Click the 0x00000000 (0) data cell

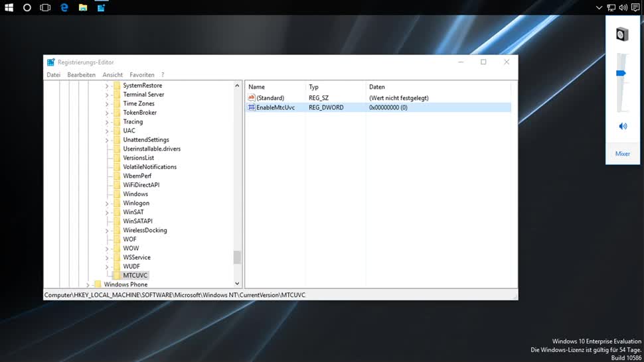coord(388,107)
